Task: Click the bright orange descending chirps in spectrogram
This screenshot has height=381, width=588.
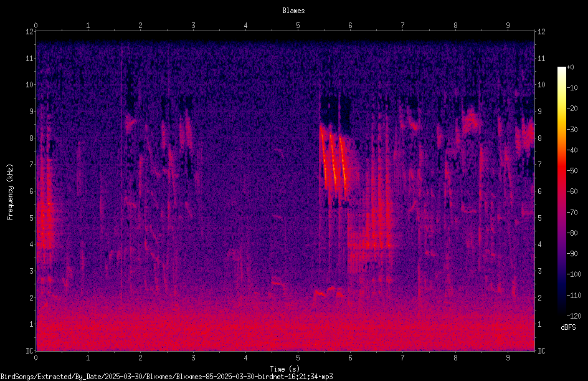Action: 334,158
